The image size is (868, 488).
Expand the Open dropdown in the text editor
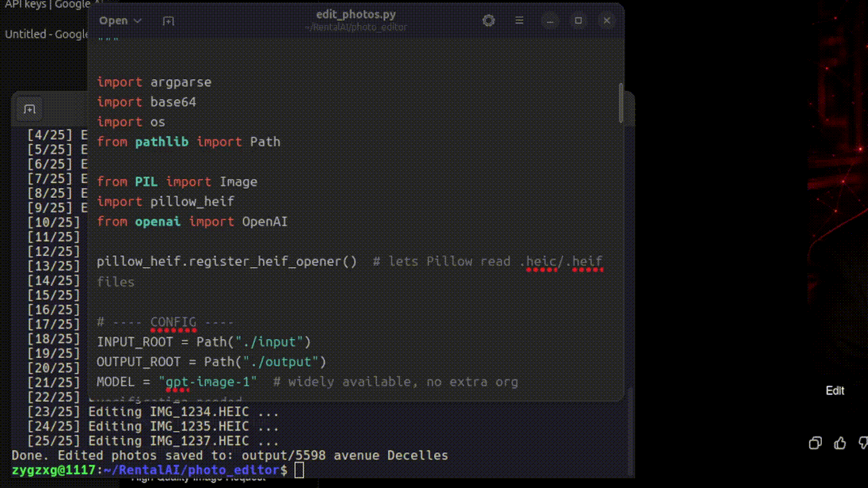120,21
